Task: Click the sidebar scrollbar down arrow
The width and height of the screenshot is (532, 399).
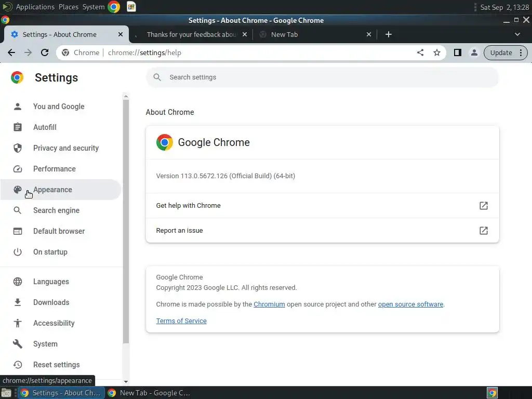Action: pos(126,382)
